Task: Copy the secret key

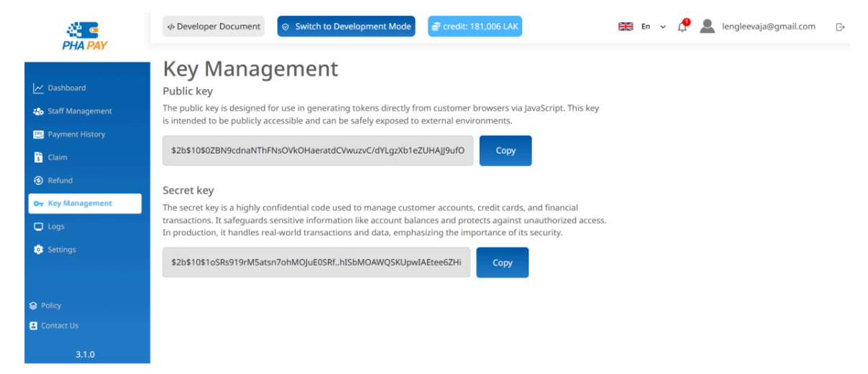Action: [502, 263]
